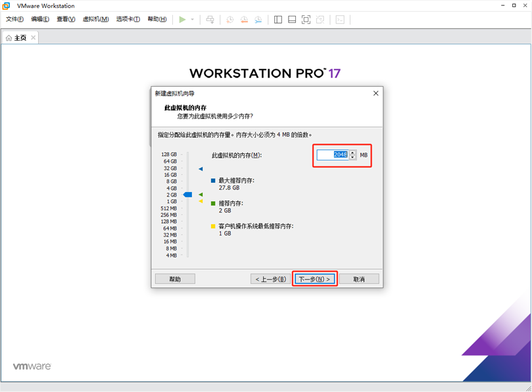Decrease memory with the spinner down arrow
The image size is (532, 392).
click(352, 157)
